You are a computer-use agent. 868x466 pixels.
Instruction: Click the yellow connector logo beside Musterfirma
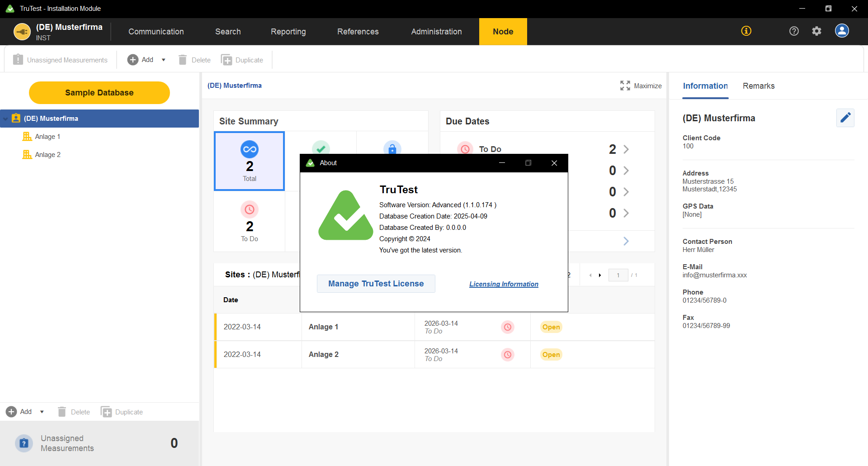pos(22,32)
